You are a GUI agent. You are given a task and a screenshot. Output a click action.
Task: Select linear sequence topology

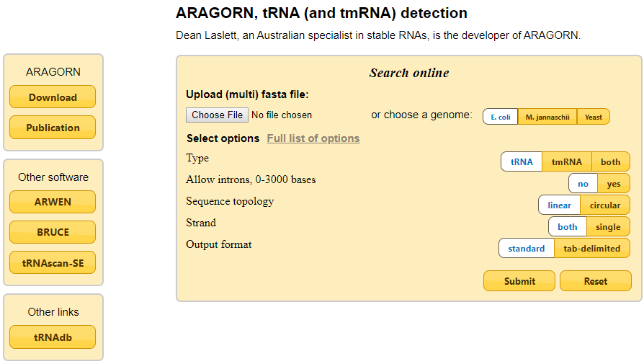coord(559,205)
